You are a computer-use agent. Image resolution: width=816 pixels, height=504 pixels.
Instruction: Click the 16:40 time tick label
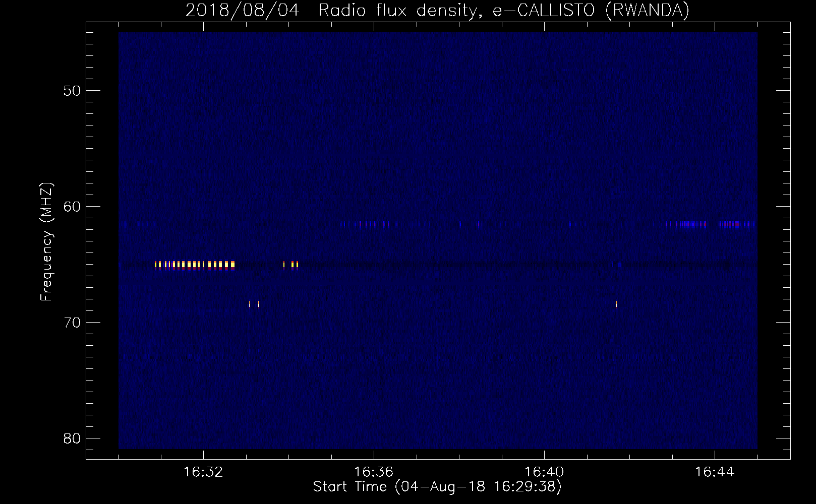[544, 472]
